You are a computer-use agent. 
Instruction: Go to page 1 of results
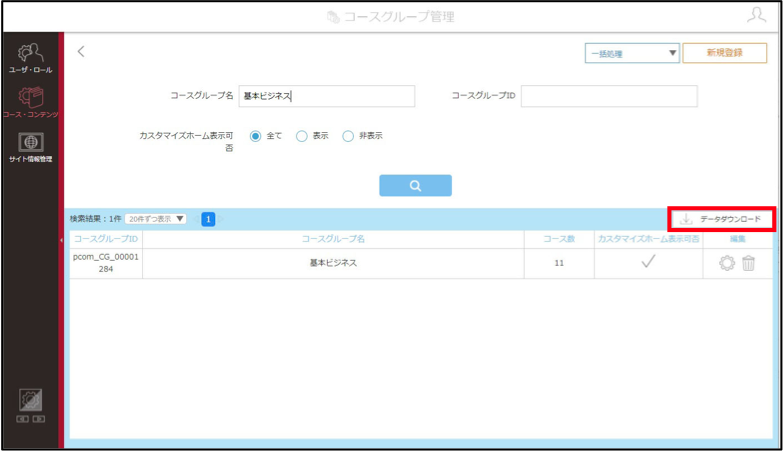click(208, 219)
